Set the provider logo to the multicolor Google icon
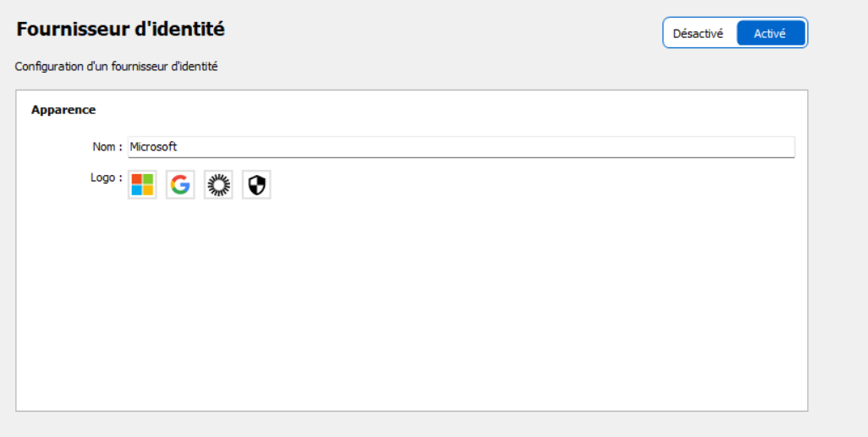This screenshot has height=437, width=868. pos(180,185)
